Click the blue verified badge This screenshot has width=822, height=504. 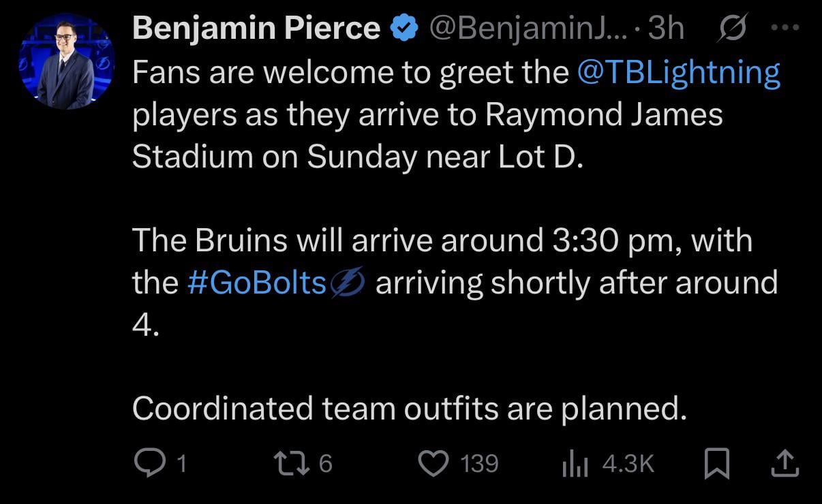(405, 27)
